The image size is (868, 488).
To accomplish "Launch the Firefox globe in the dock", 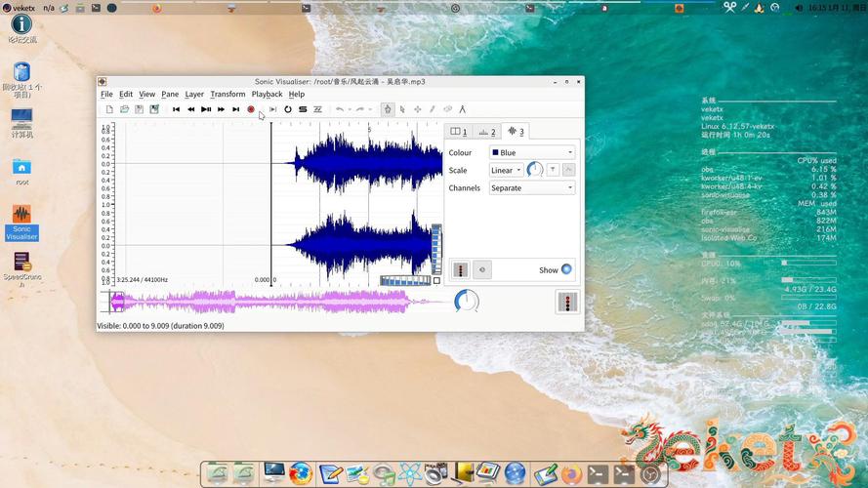I will point(301,473).
